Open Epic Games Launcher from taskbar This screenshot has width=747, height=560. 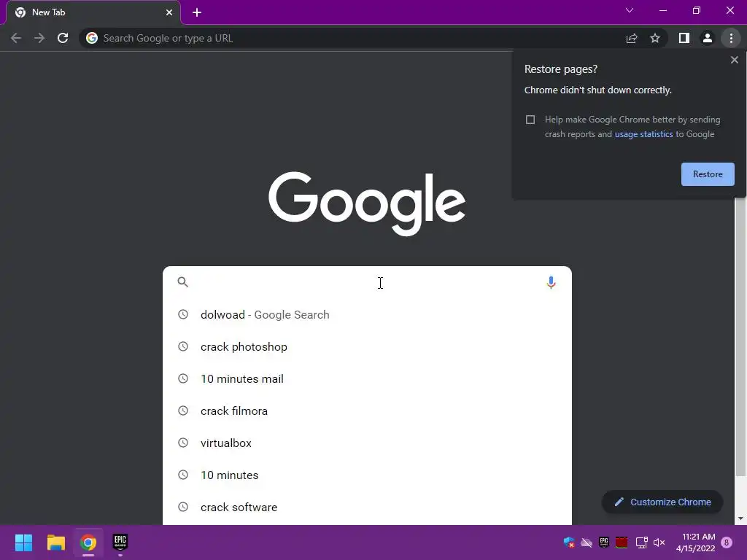coord(120,542)
